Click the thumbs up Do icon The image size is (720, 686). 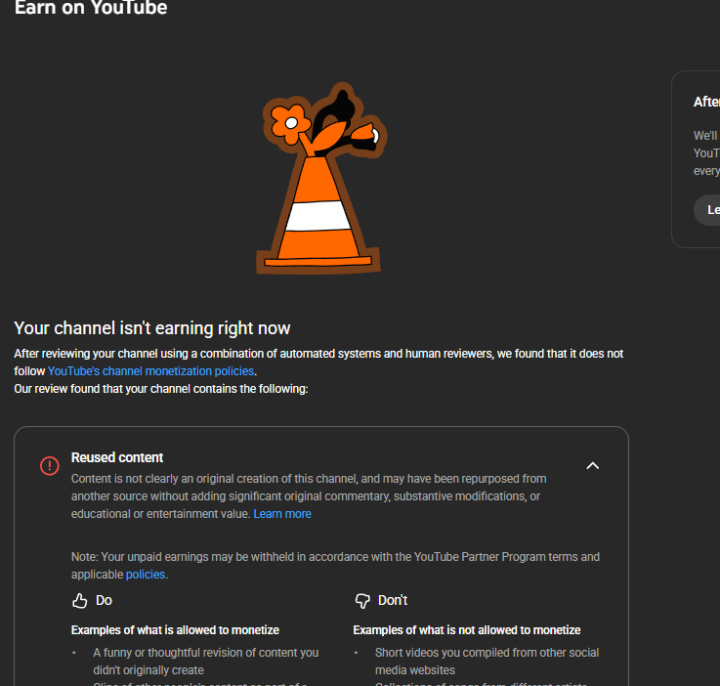coord(79,601)
